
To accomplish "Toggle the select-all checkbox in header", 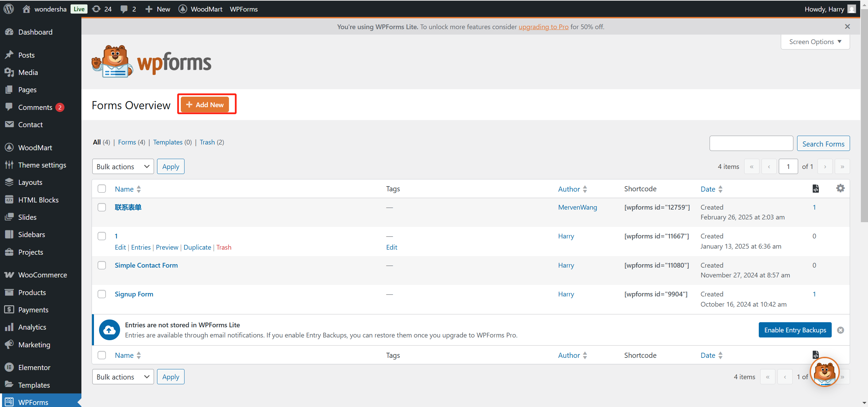I will [x=102, y=189].
